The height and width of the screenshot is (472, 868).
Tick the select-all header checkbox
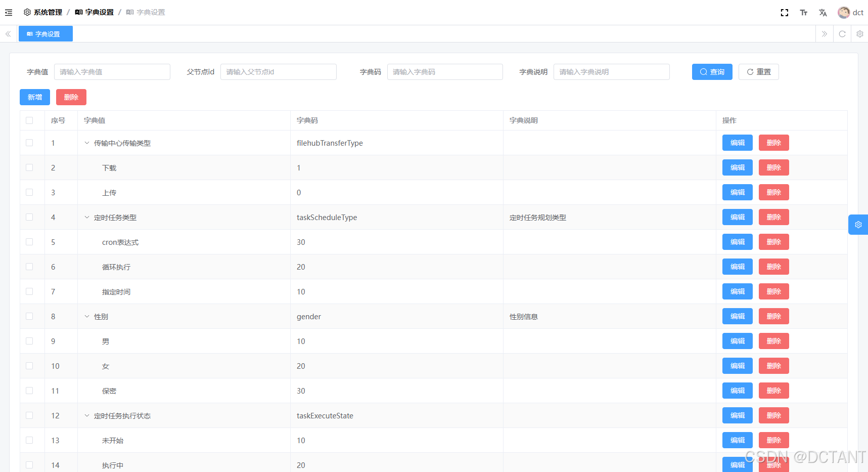coord(29,120)
